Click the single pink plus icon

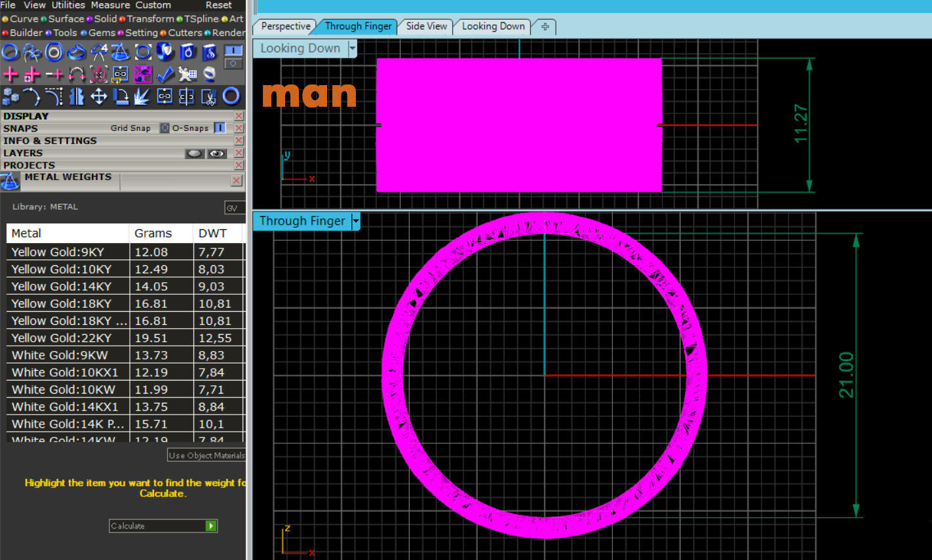point(10,75)
